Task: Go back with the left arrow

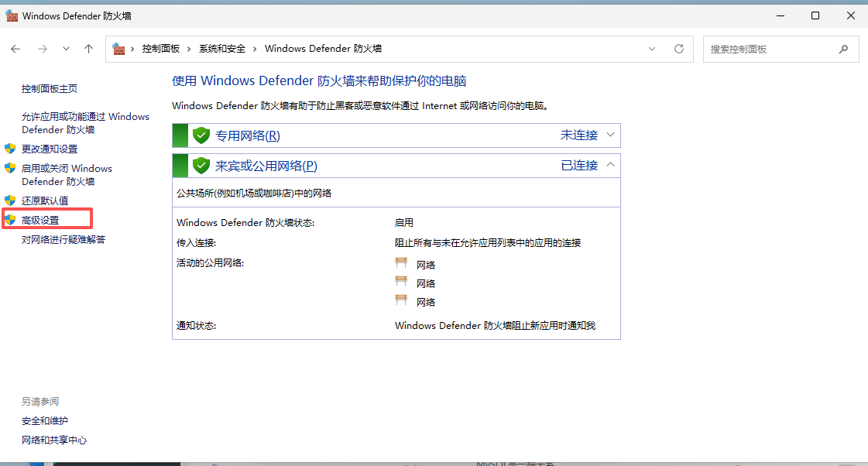Action: (15, 49)
